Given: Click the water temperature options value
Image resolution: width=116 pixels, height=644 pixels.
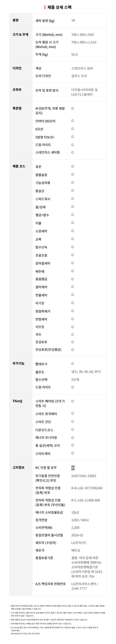Looking at the screenshot, I should (x=86, y=372).
